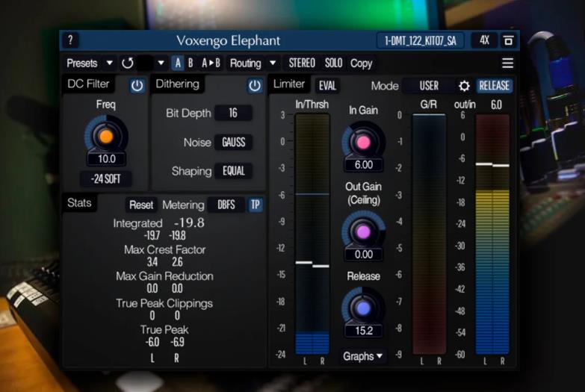The image size is (585, 392).
Task: Expand dropdown arrow next to undo box
Action: click(161, 63)
